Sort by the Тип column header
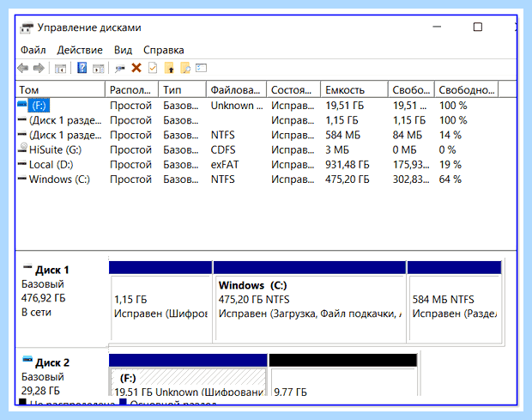 (182, 89)
